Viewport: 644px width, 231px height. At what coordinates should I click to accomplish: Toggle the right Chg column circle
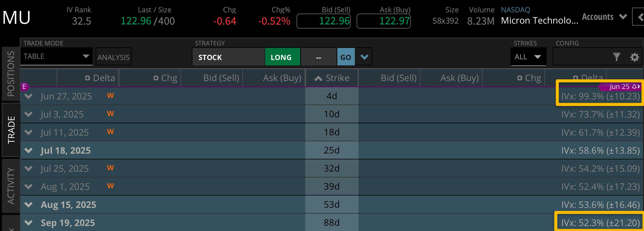click(x=519, y=78)
